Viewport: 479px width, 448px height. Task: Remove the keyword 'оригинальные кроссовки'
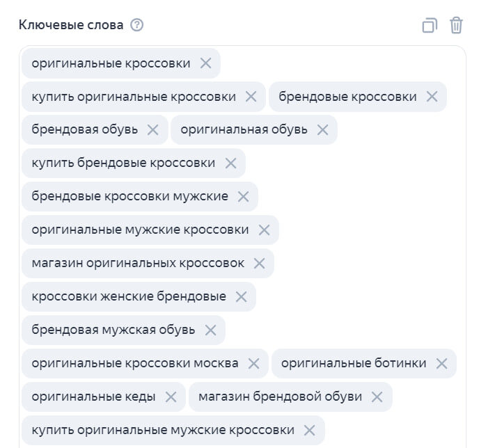point(205,63)
